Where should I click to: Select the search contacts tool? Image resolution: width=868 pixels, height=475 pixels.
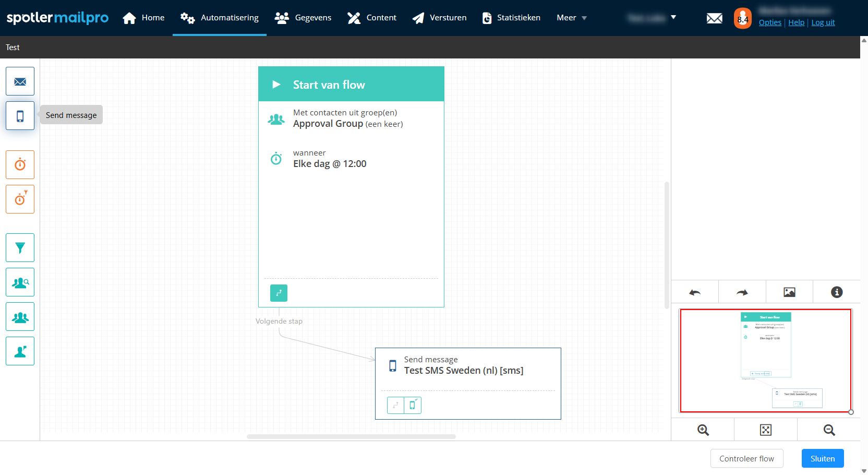pos(20,282)
